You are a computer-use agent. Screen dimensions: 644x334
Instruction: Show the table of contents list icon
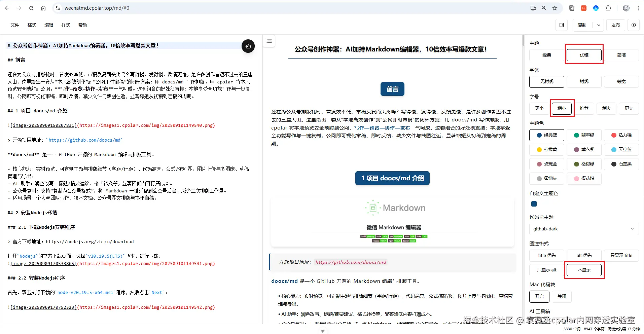[269, 41]
